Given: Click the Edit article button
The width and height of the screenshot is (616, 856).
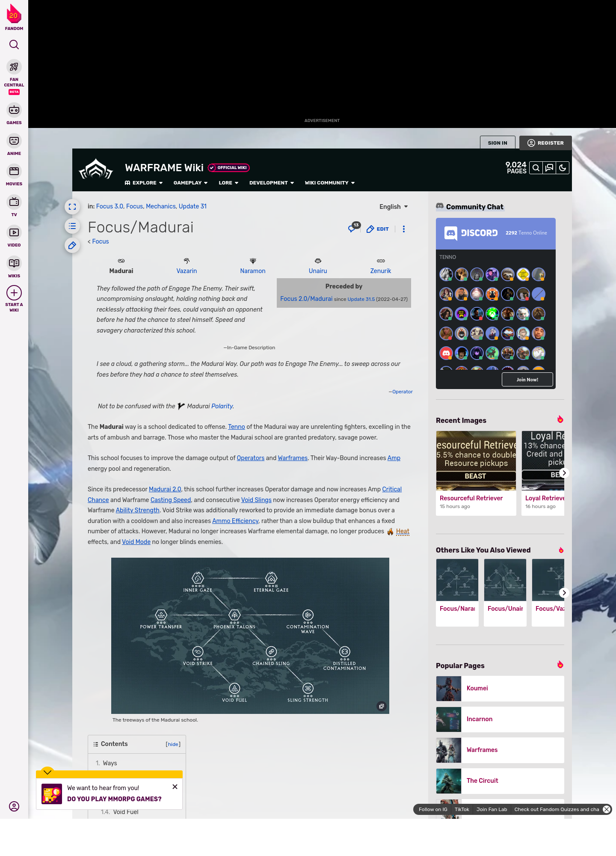Looking at the screenshot, I should (x=378, y=229).
